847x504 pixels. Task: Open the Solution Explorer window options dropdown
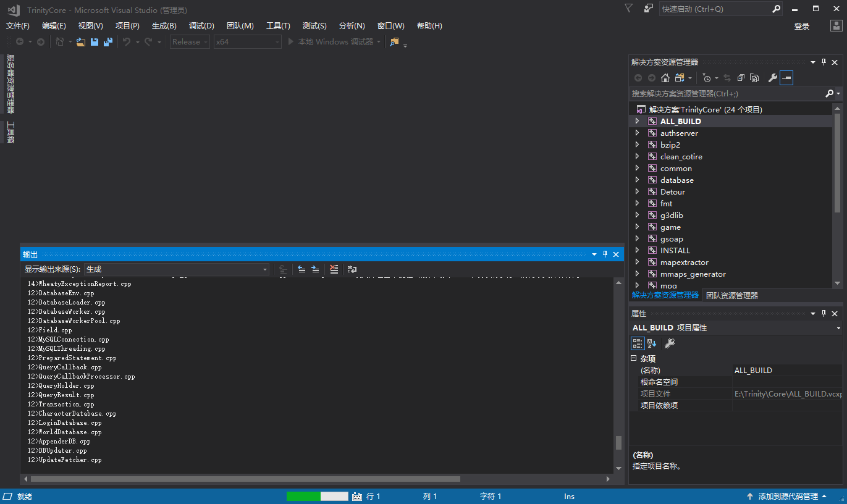[x=813, y=62]
